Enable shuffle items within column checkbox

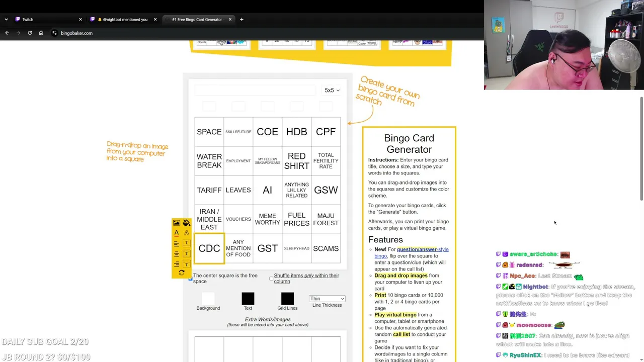[271, 279]
